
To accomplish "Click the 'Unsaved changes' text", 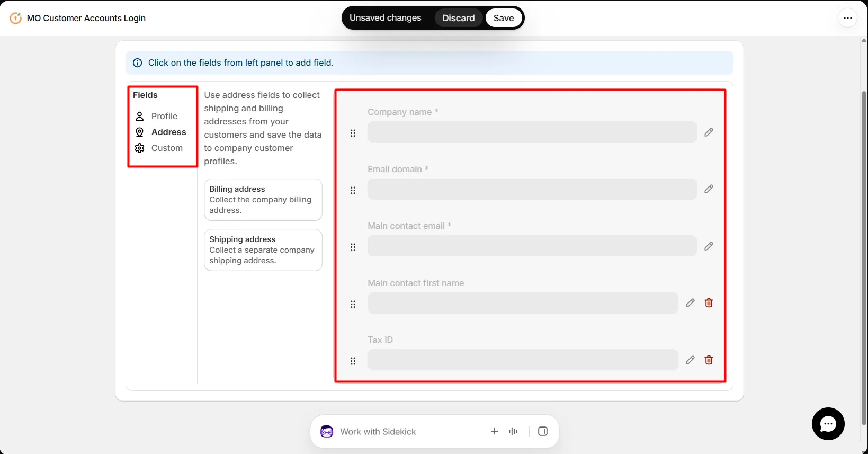I will point(386,18).
